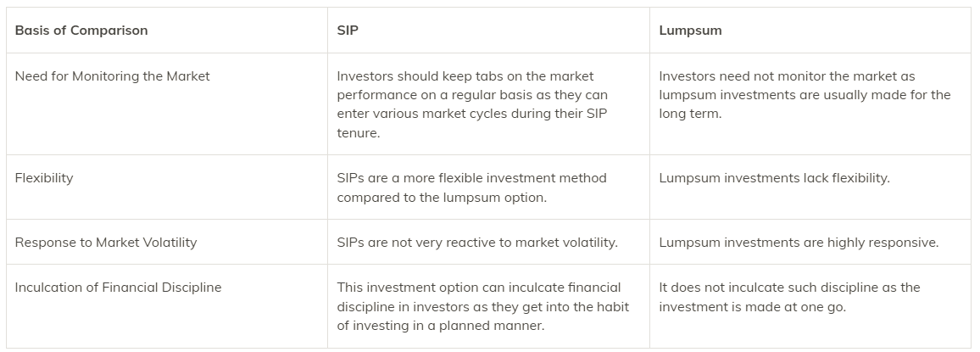This screenshot has height=352, width=980.
Task: Click 'This investment option can inculcate' cell
Action: (478, 288)
